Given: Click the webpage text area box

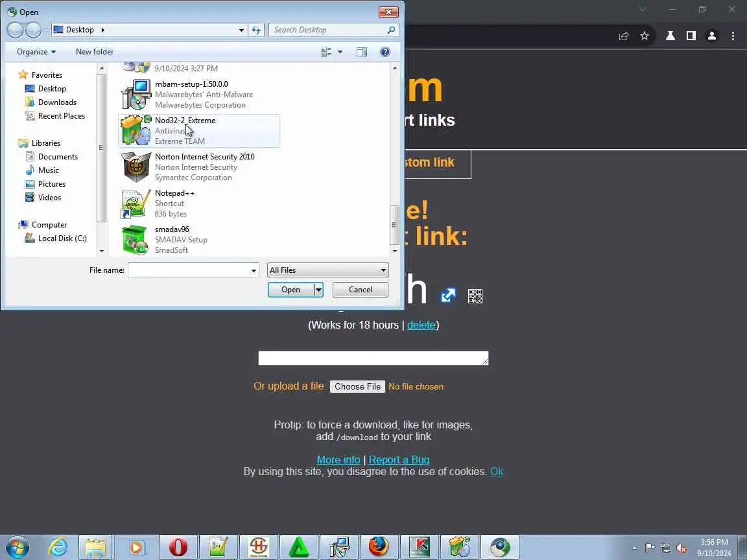Looking at the screenshot, I should pyautogui.click(x=373, y=358).
